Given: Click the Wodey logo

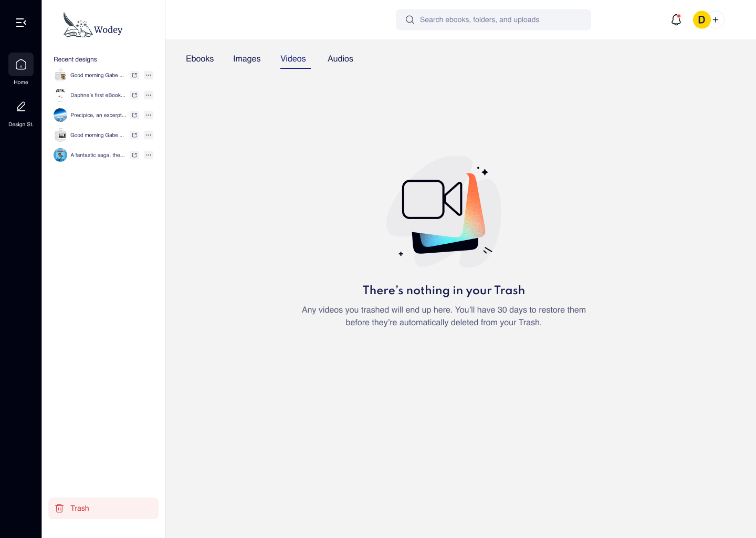Looking at the screenshot, I should point(93,25).
